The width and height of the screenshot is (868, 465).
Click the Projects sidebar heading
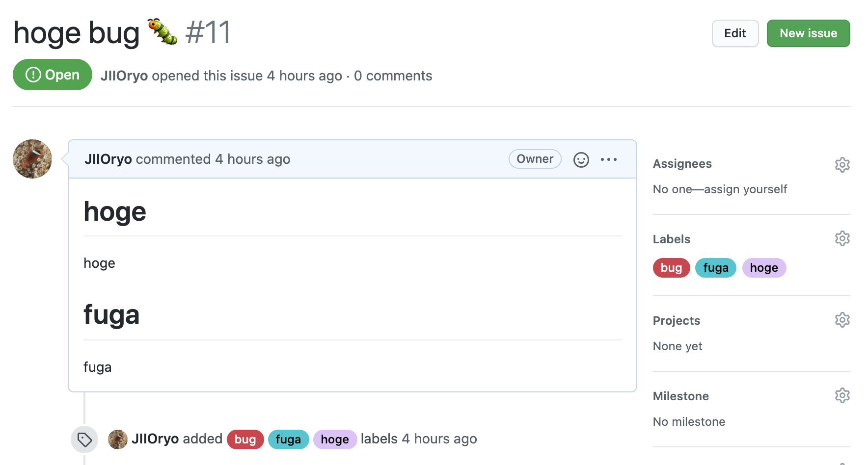coord(676,321)
